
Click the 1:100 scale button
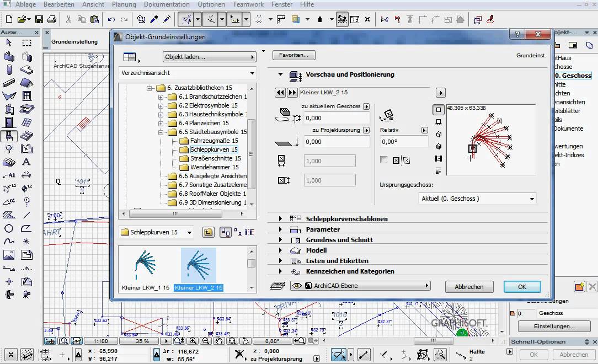coord(101,341)
